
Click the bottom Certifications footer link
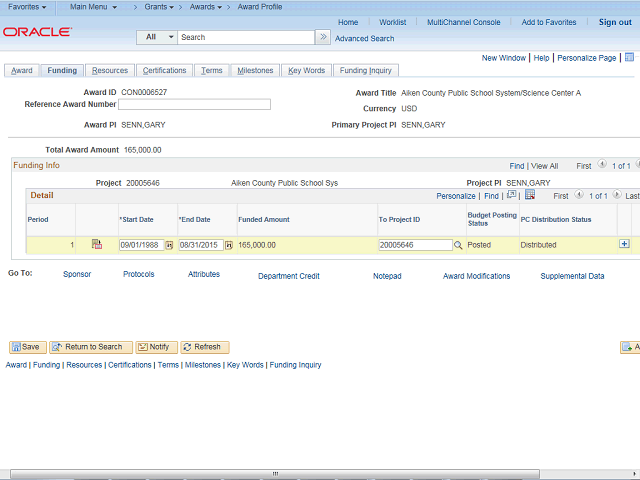coord(129,365)
